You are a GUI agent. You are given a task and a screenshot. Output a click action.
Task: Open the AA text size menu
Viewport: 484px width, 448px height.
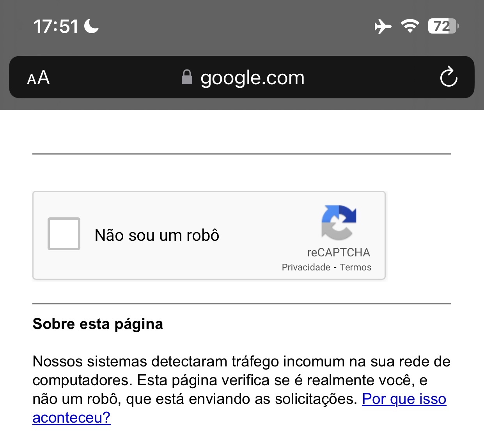(x=38, y=78)
